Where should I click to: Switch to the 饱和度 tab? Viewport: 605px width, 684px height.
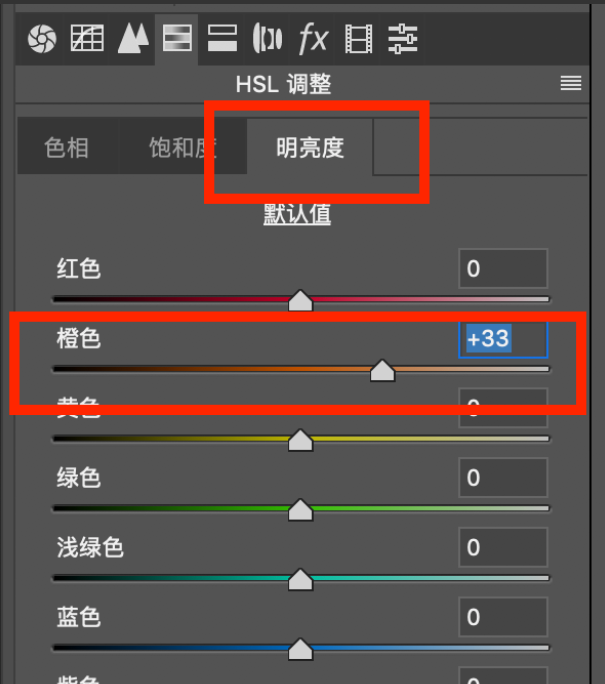pyautogui.click(x=182, y=147)
